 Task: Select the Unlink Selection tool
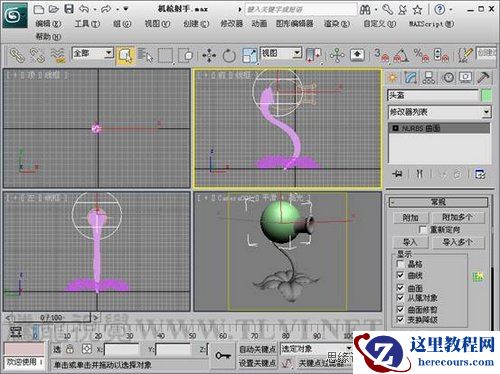[37, 55]
